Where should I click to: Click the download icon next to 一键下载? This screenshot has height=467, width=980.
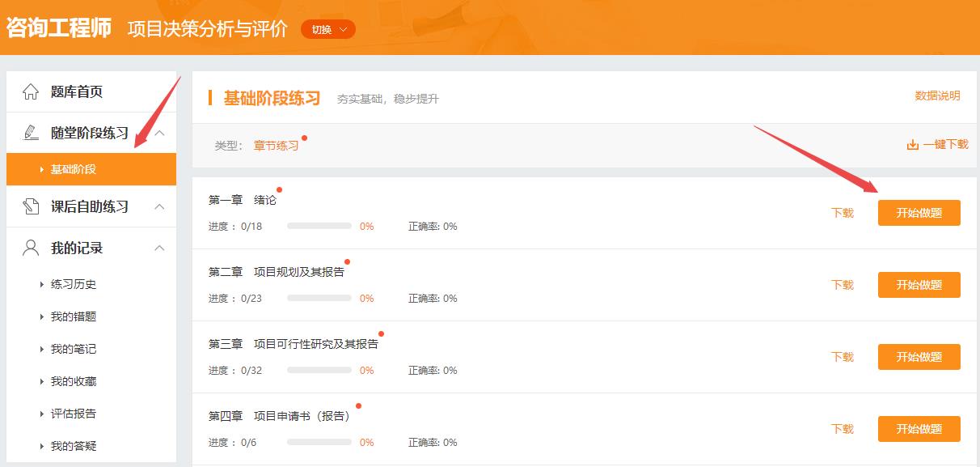pos(913,145)
